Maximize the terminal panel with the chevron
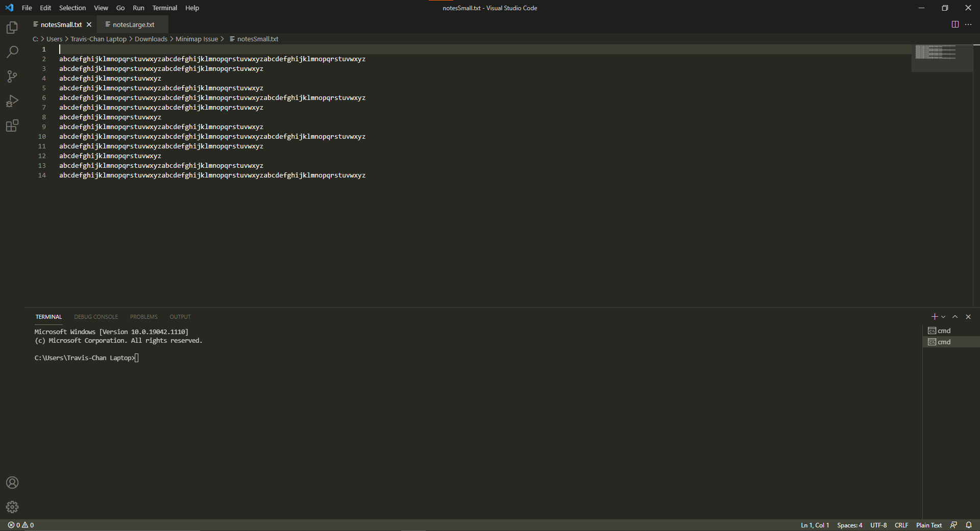Image resolution: width=980 pixels, height=531 pixels. 954,316
